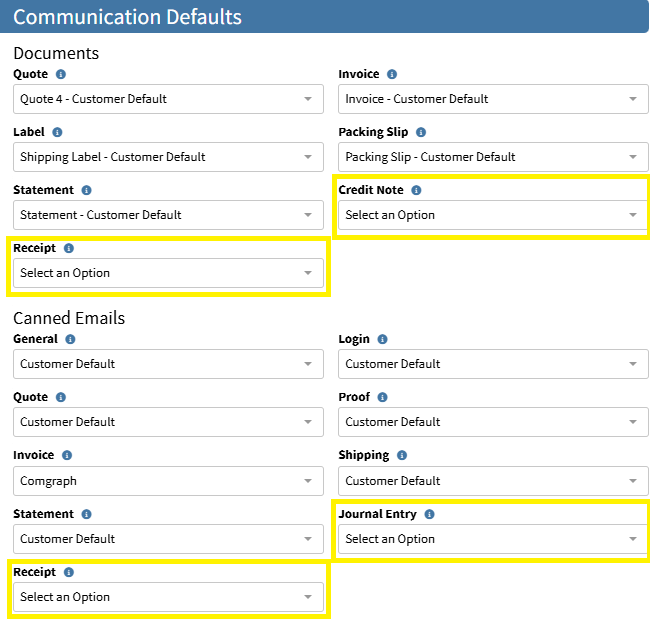Viewport: 650px width, 620px height.
Task: Expand the Credit Note Select an Option dropdown
Action: point(493,215)
